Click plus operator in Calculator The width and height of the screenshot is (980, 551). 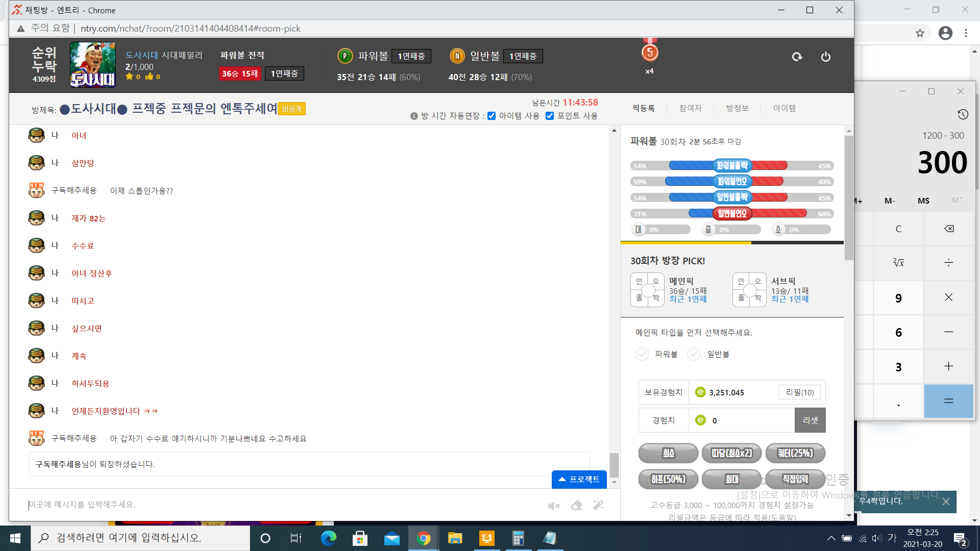tap(949, 366)
